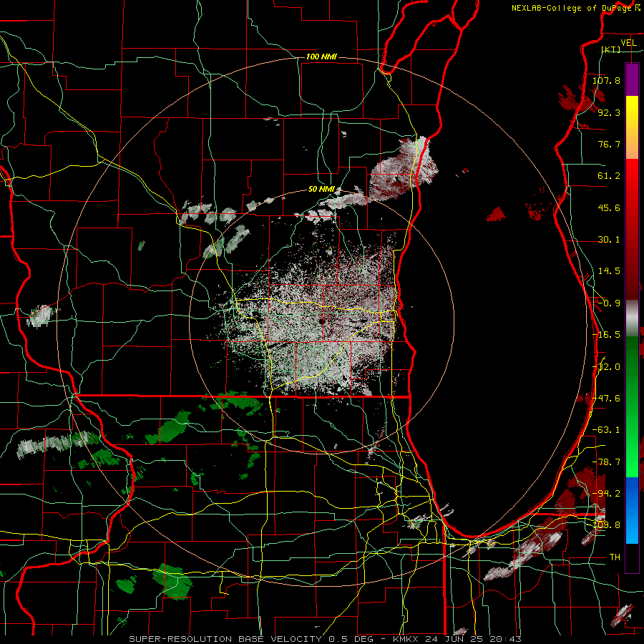This screenshot has width=644, height=644.
Task: Select the blue band of the velocity scale
Action: pyautogui.click(x=632, y=510)
